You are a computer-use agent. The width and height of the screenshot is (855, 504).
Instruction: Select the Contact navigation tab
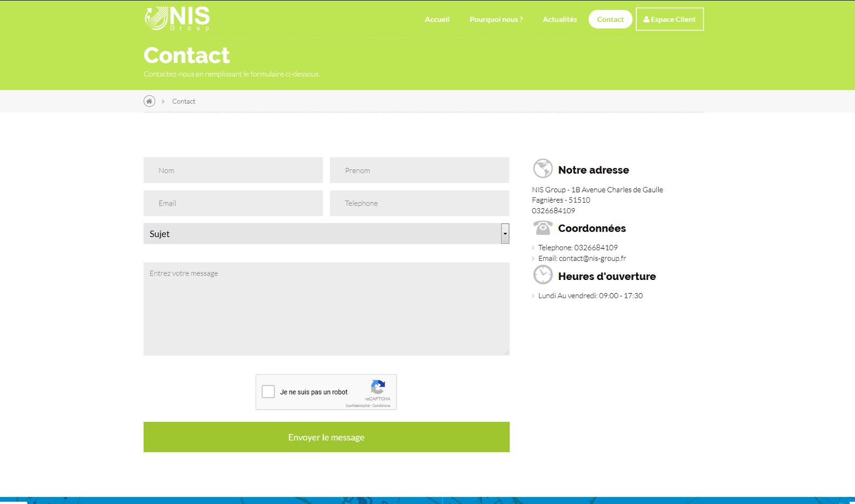coord(610,19)
